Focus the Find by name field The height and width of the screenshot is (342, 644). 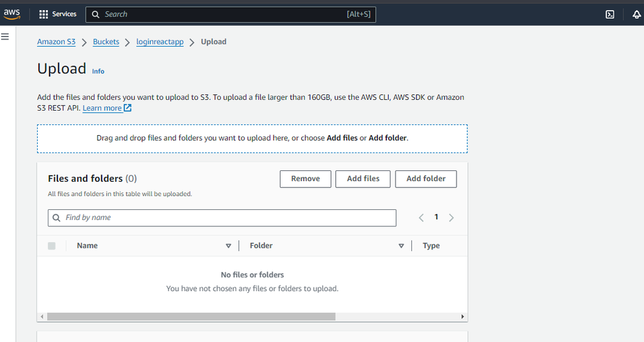click(226, 218)
